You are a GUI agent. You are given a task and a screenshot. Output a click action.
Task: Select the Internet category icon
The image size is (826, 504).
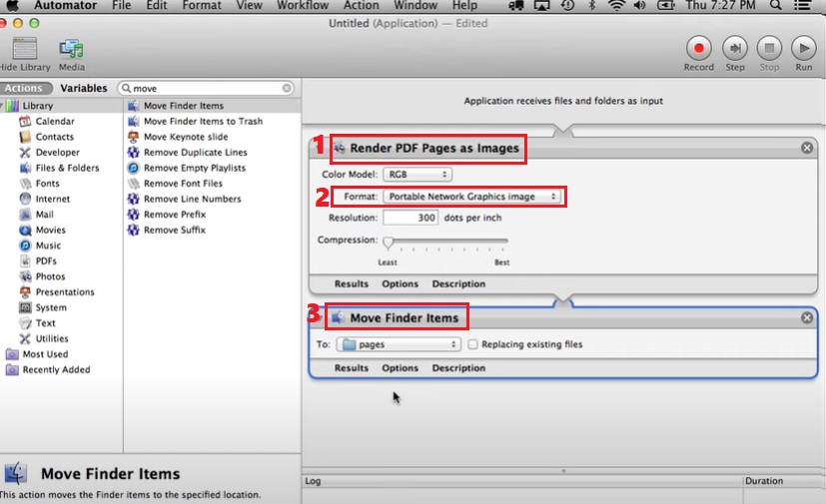click(25, 199)
